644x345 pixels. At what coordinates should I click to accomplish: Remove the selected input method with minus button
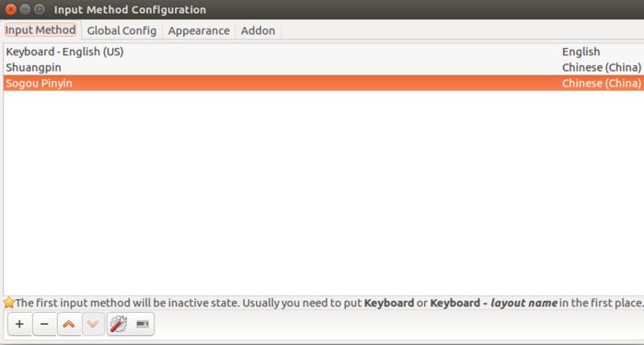[44, 324]
